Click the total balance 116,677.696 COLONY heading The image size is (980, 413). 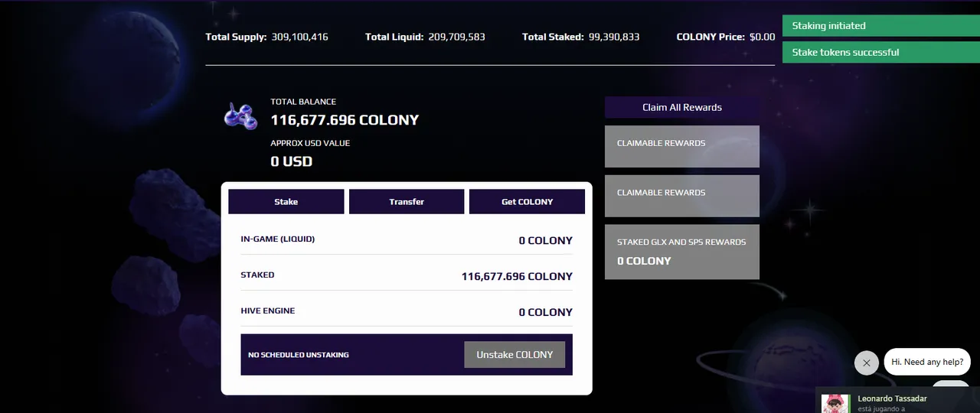pyautogui.click(x=345, y=120)
